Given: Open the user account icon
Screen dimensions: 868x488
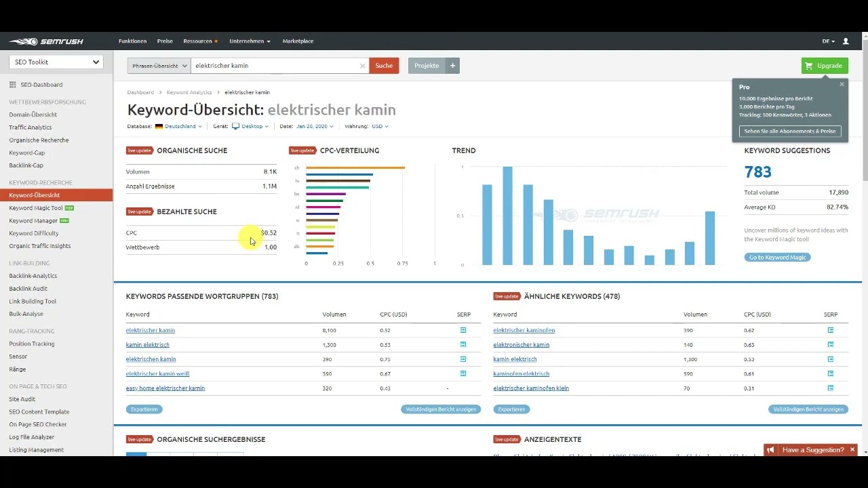Looking at the screenshot, I should 846,41.
